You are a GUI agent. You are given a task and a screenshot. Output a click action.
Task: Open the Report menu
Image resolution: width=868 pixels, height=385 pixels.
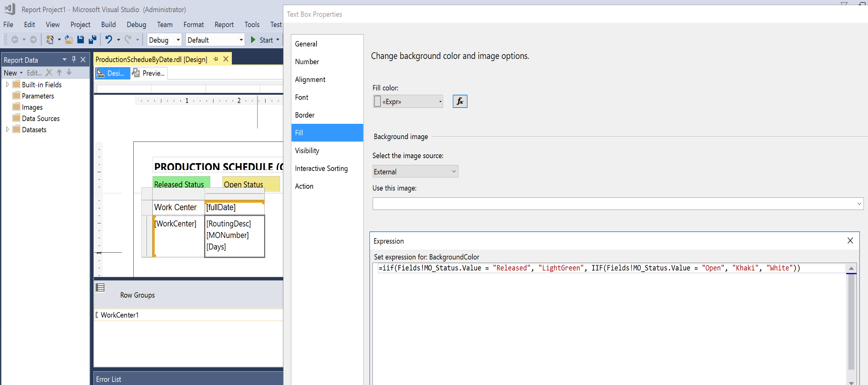224,24
